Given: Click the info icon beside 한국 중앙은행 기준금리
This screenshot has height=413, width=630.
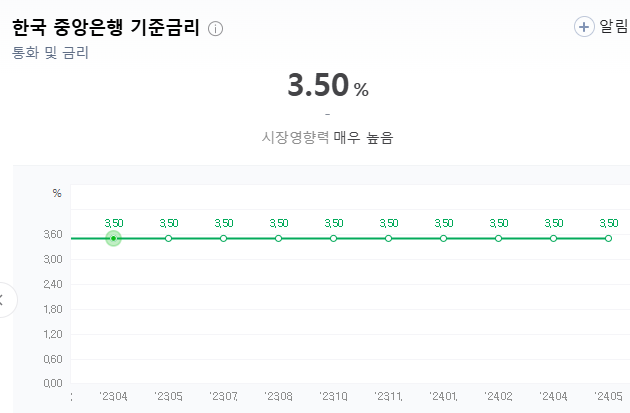Looking at the screenshot, I should pyautogui.click(x=216, y=29).
